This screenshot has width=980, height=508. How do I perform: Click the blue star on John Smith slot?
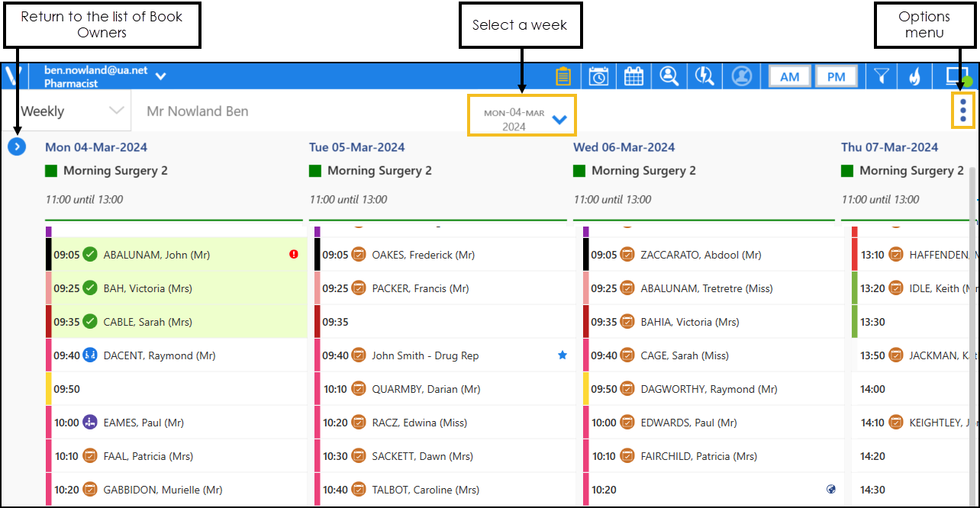point(563,355)
